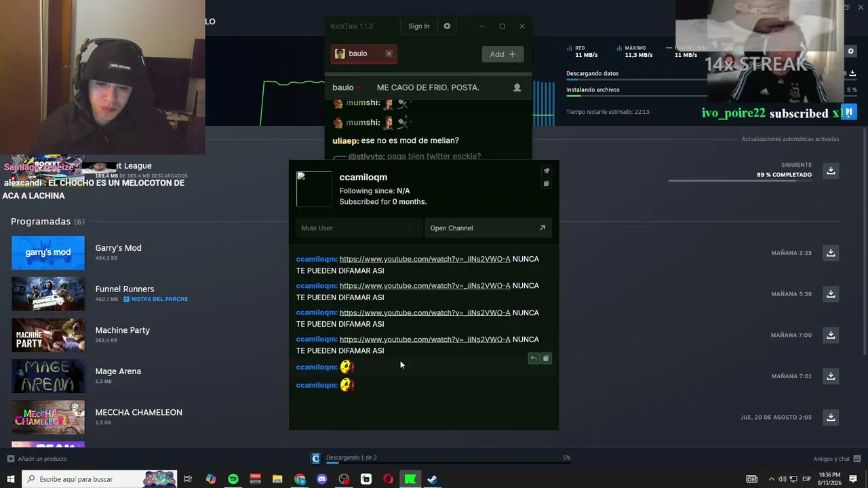Click the MECCHA CHAMELEON title text
Image resolution: width=868 pixels, height=488 pixels.
pos(139,412)
